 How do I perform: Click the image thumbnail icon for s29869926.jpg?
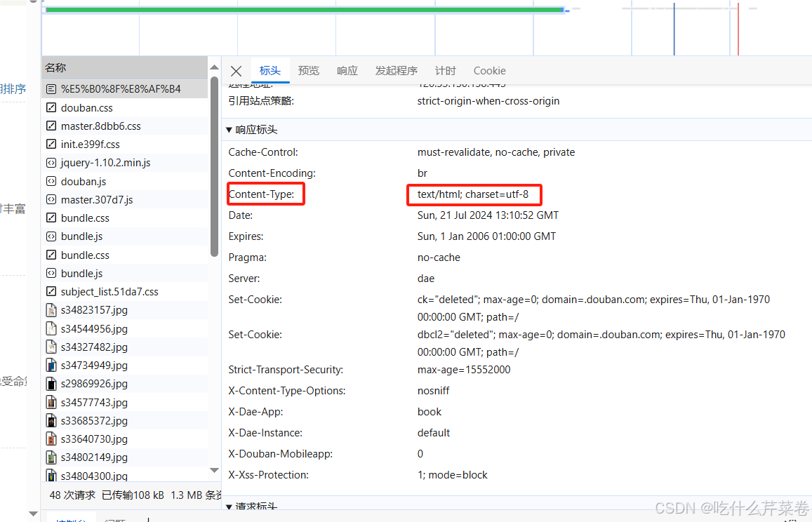(51, 384)
